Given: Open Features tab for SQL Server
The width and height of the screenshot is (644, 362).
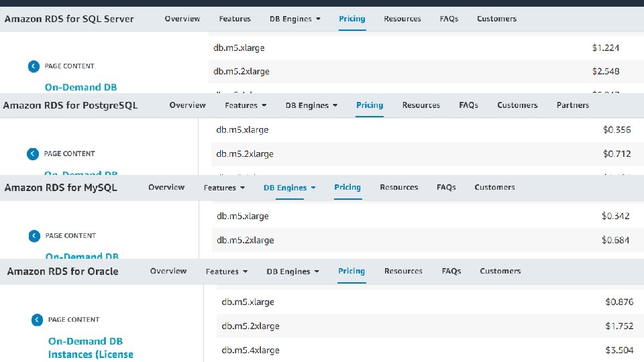Looking at the screenshot, I should click(235, 19).
